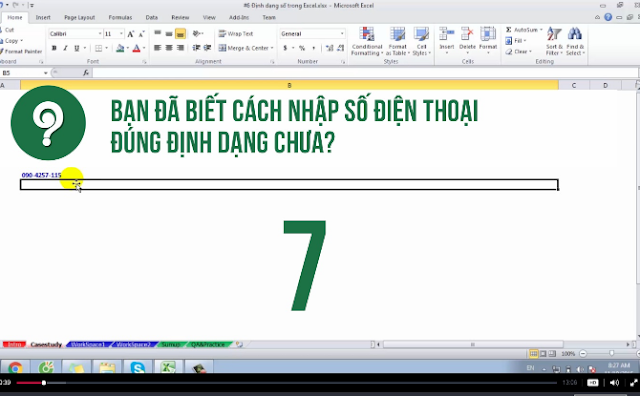Open the Clear dropdown

pyautogui.click(x=519, y=52)
